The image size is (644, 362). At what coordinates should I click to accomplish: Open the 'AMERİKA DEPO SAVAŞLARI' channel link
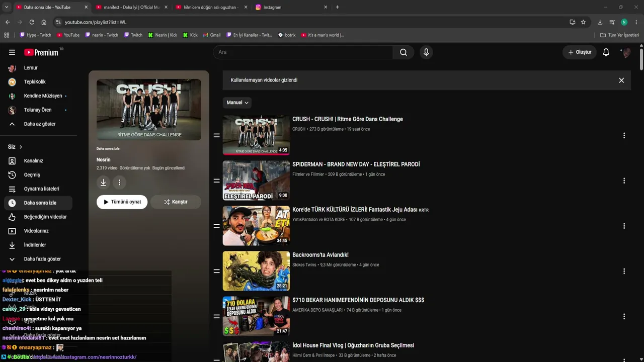(x=317, y=310)
